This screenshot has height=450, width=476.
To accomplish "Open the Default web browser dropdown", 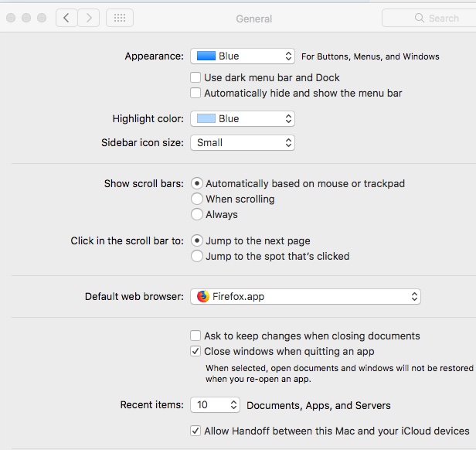I will coord(305,297).
